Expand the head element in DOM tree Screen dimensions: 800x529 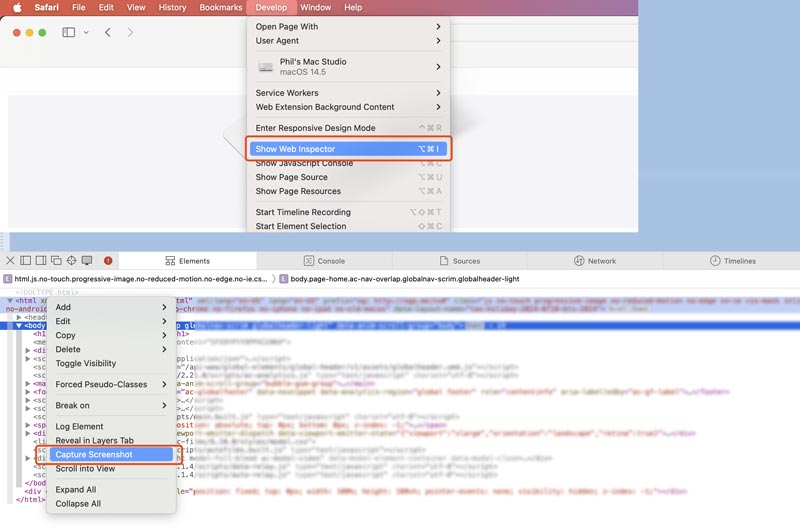[x=18, y=317]
